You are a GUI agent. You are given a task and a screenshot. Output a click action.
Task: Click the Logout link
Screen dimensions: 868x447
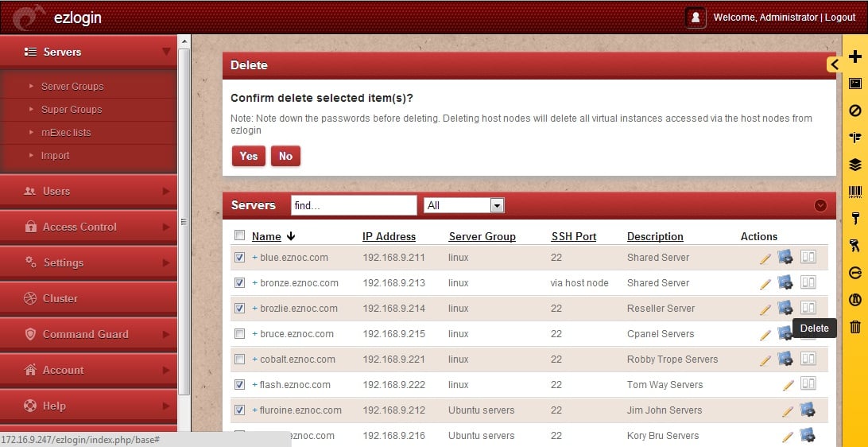pyautogui.click(x=840, y=17)
